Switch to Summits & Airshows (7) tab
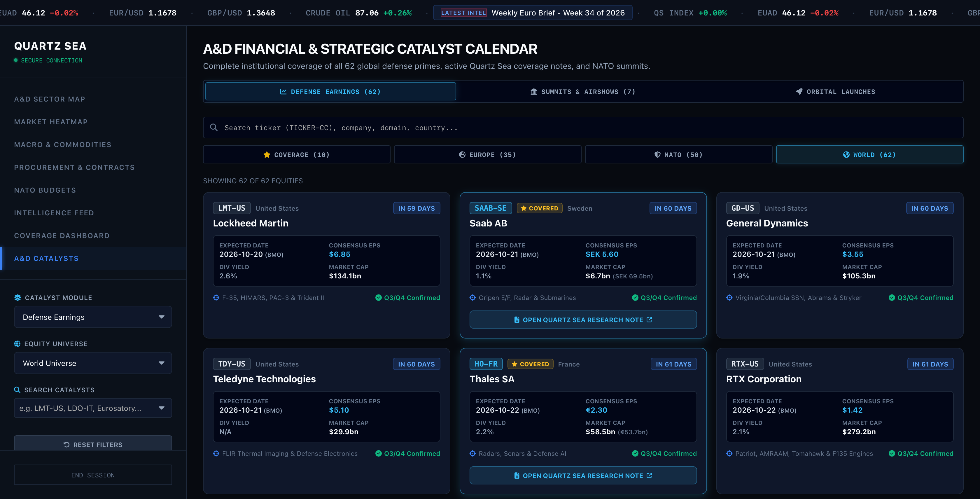 pos(583,92)
